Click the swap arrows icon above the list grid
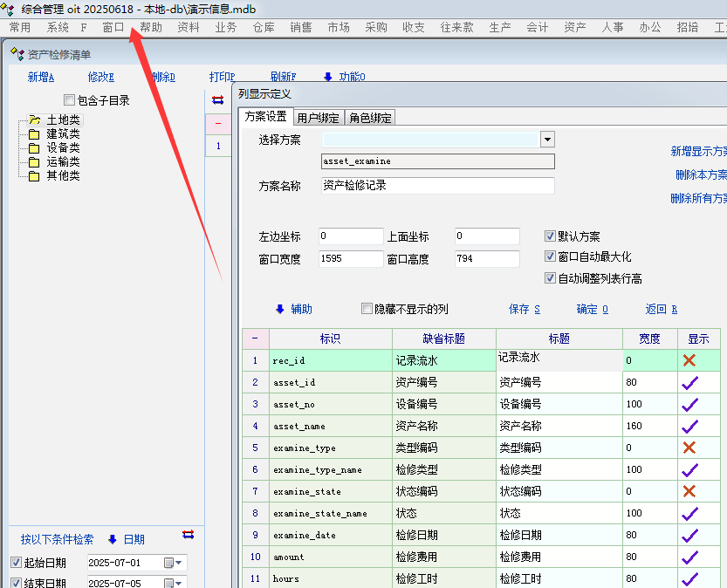Screen dimensions: 727x588 217,100
